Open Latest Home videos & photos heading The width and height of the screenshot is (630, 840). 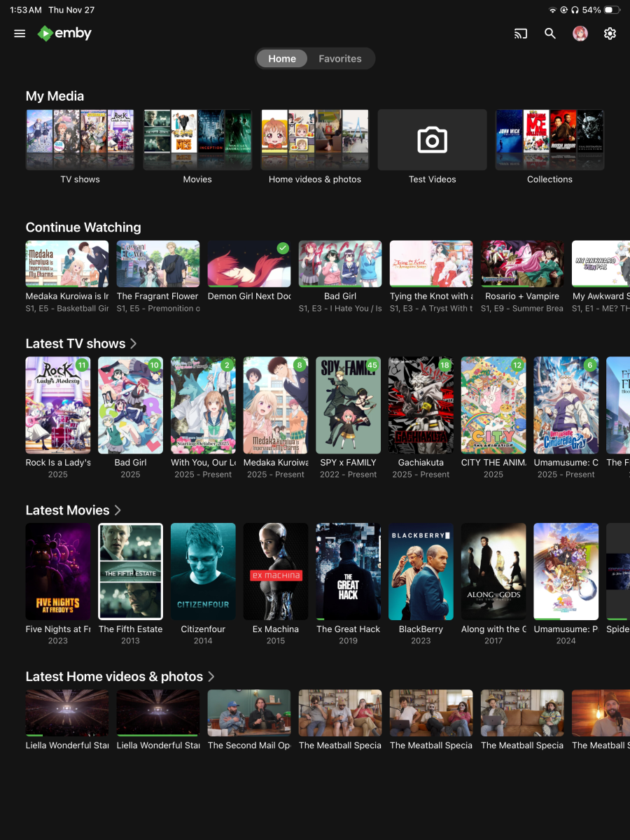(114, 677)
